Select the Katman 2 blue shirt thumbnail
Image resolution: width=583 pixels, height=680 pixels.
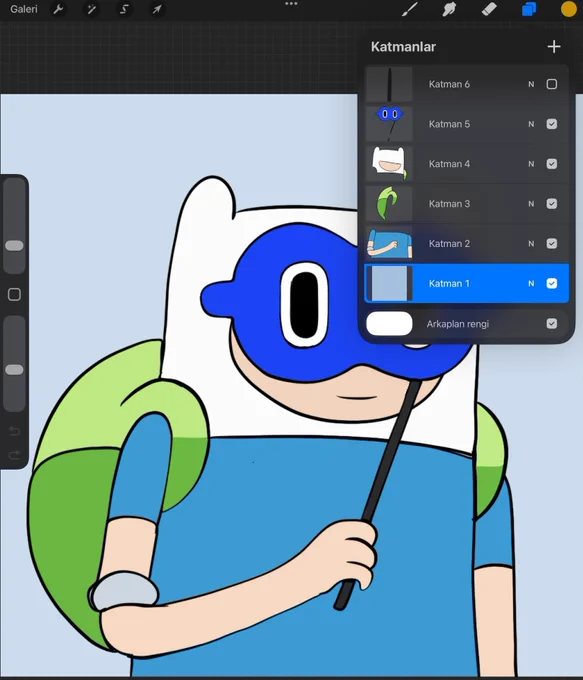(x=389, y=244)
